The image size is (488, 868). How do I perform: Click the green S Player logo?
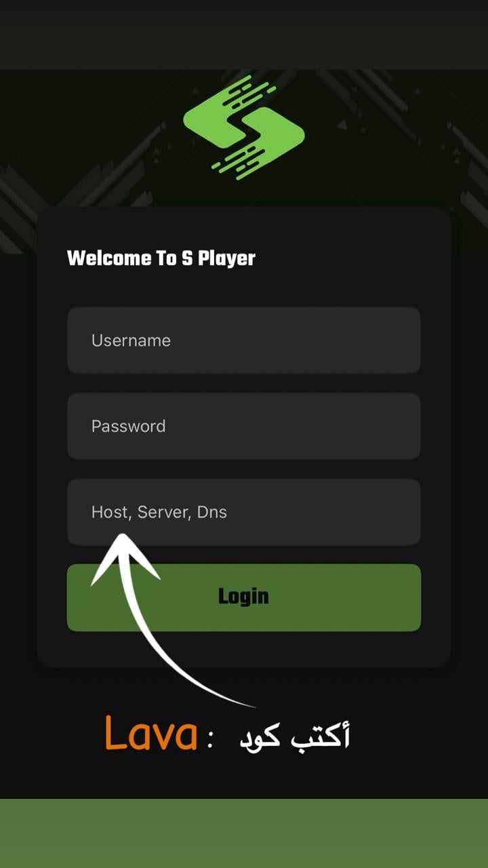pos(244,127)
